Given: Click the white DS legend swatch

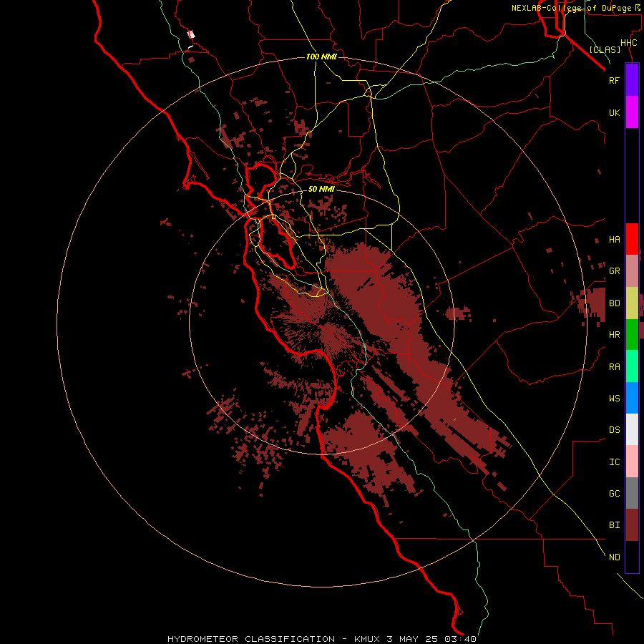Looking at the screenshot, I should (x=632, y=429).
